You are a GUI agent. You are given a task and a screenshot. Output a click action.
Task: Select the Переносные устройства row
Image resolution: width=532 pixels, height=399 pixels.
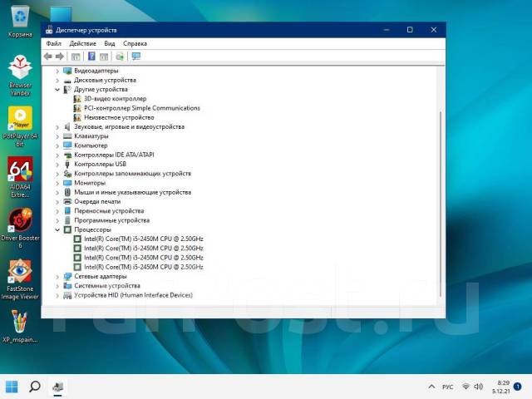point(109,211)
